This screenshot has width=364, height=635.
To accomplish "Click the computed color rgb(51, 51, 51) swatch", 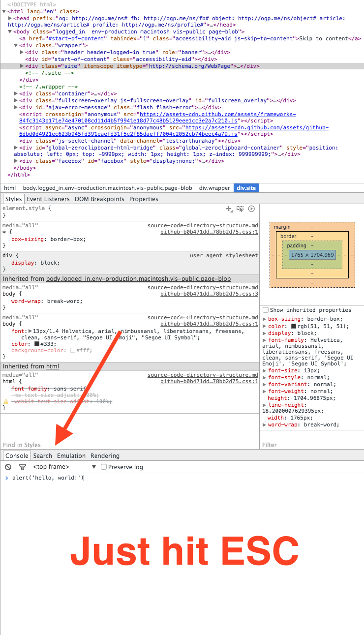I will tap(294, 326).
